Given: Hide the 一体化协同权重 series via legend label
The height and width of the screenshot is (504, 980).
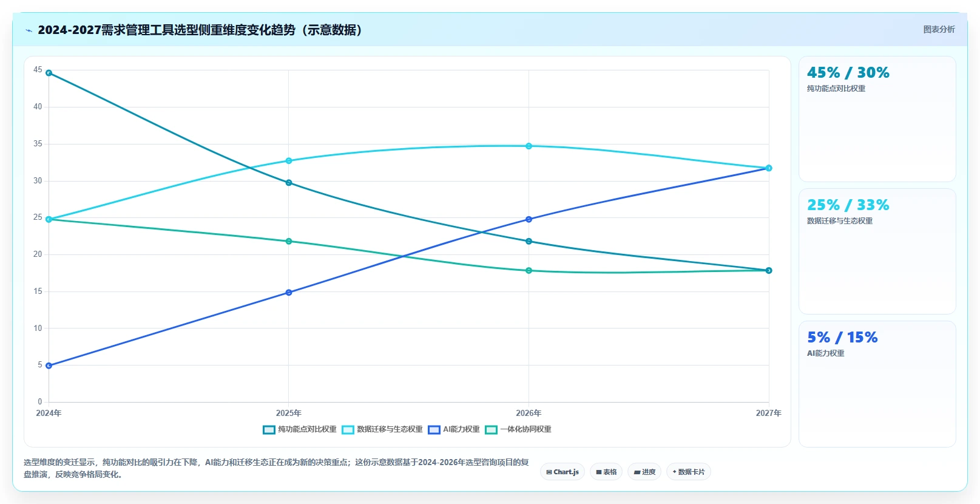Looking at the screenshot, I should coord(525,429).
